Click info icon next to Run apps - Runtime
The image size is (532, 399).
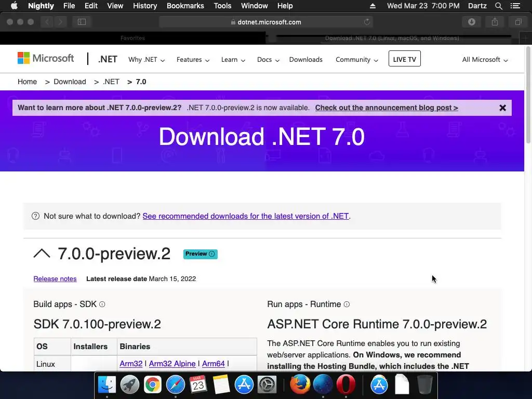347,304
